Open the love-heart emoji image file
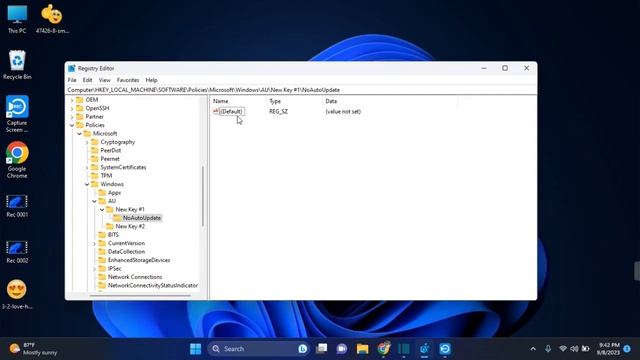This screenshot has width=640, height=360. (x=17, y=294)
